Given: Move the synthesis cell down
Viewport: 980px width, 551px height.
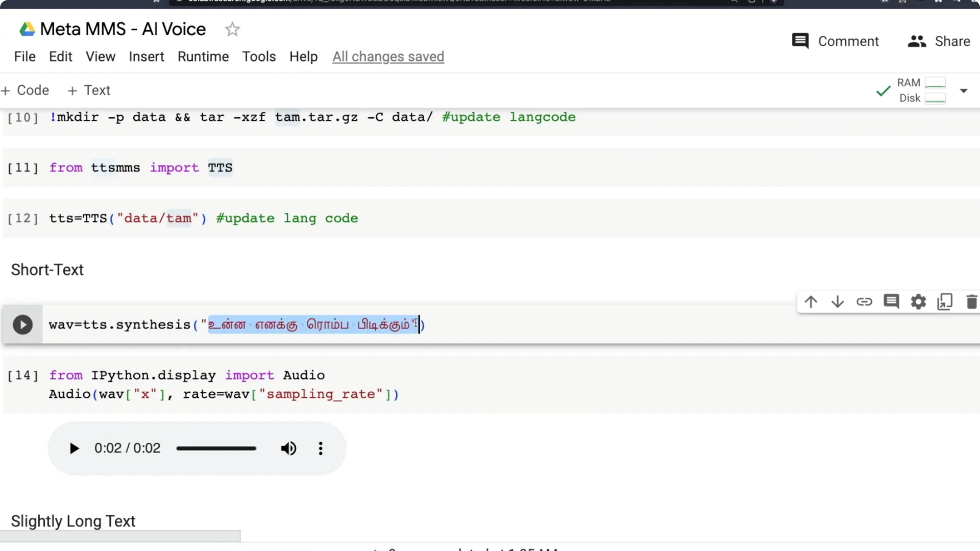Looking at the screenshot, I should pos(838,302).
